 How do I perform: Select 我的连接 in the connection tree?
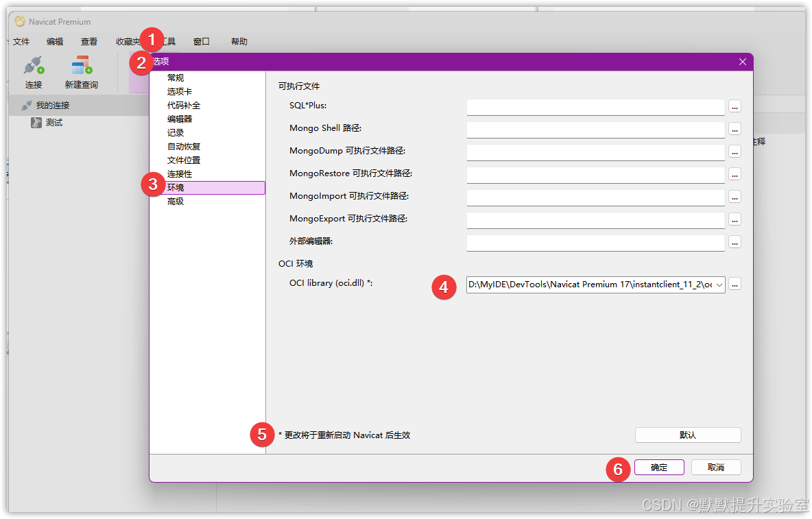point(53,106)
